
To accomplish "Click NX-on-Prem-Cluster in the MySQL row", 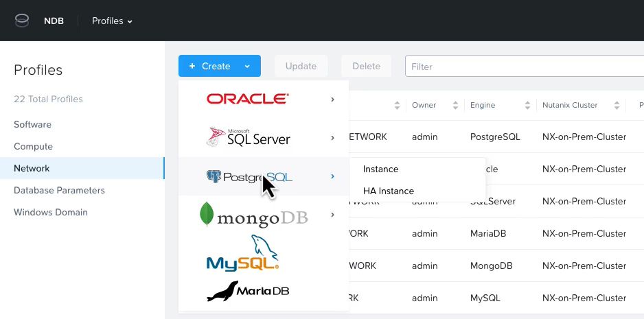I will (x=584, y=298).
